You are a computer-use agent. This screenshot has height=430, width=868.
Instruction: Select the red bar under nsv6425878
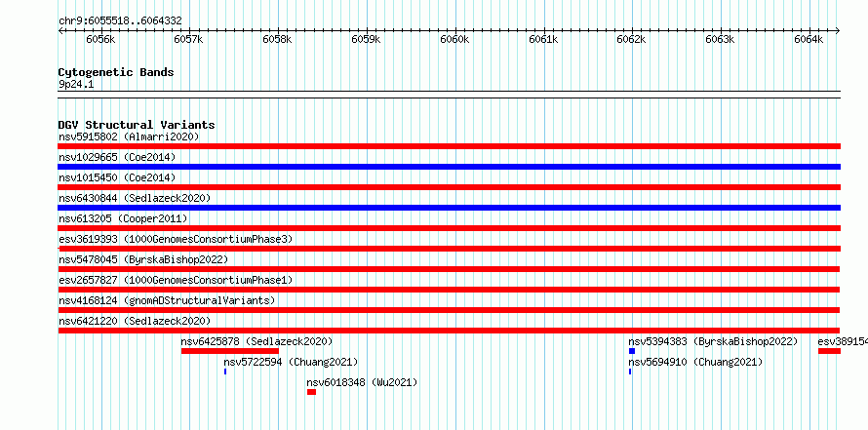click(x=230, y=351)
